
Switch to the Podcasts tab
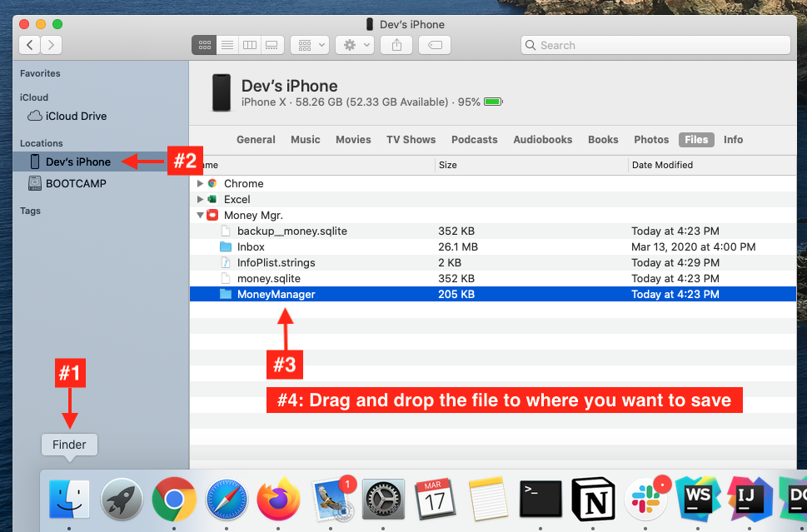click(x=474, y=139)
